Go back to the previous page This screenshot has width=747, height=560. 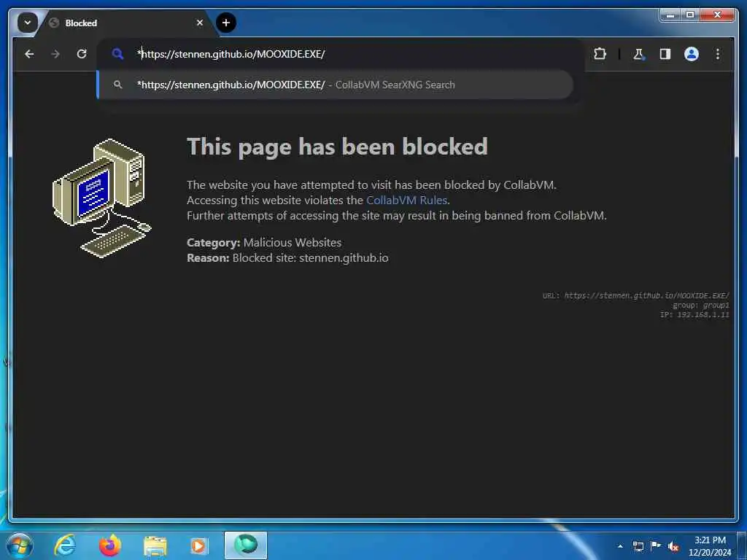[x=29, y=54]
